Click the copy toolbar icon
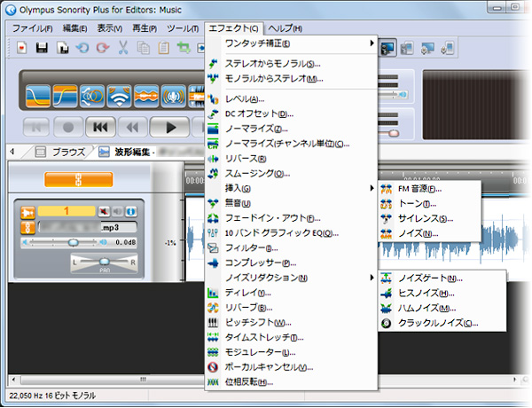Viewport: 532px width, 408px height. coord(143,48)
